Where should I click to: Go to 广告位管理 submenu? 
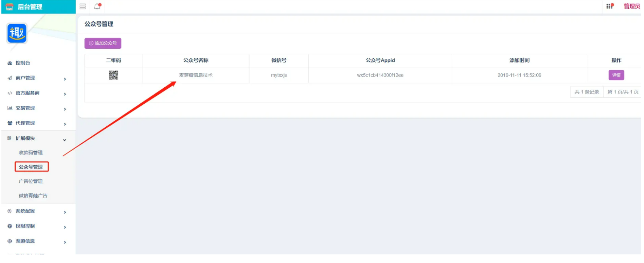click(31, 181)
